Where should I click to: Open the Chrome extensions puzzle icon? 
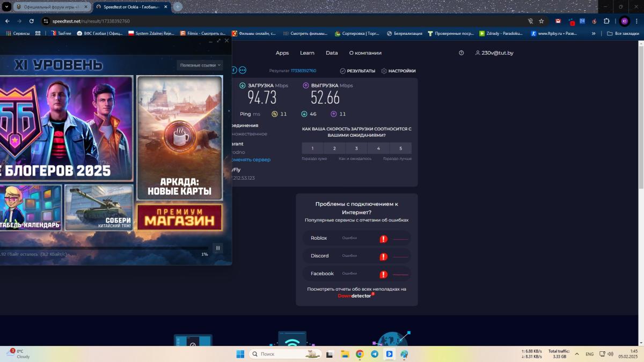[606, 21]
